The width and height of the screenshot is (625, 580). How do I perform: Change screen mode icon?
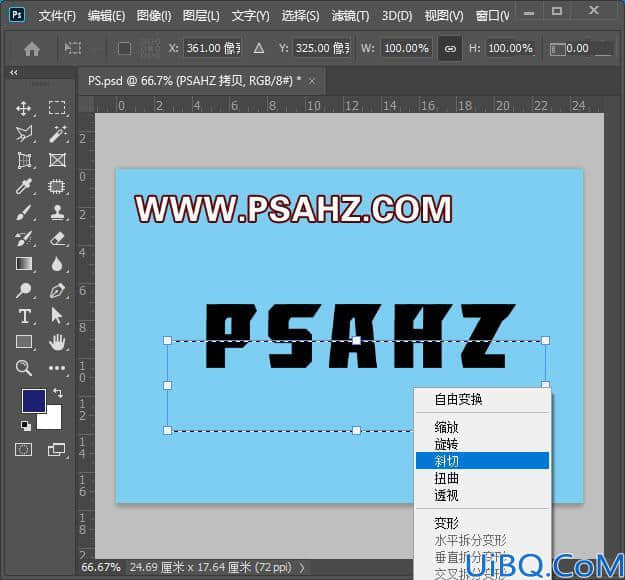(56, 450)
